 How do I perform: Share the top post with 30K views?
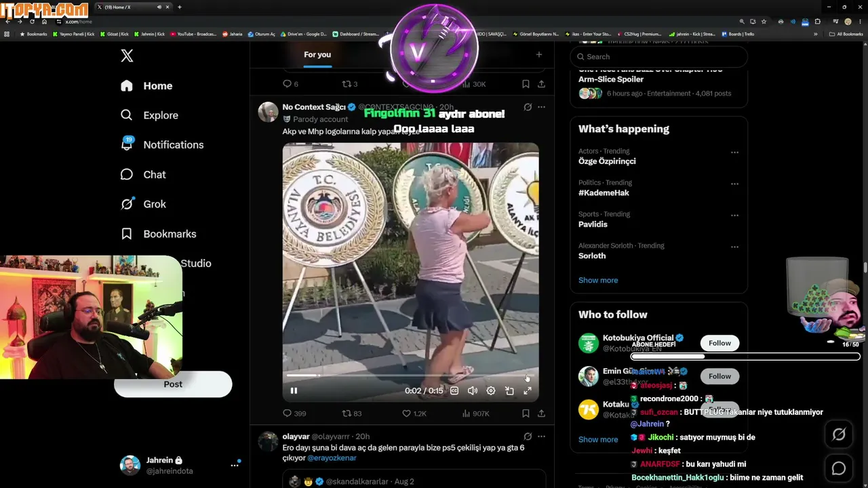pyautogui.click(x=541, y=84)
